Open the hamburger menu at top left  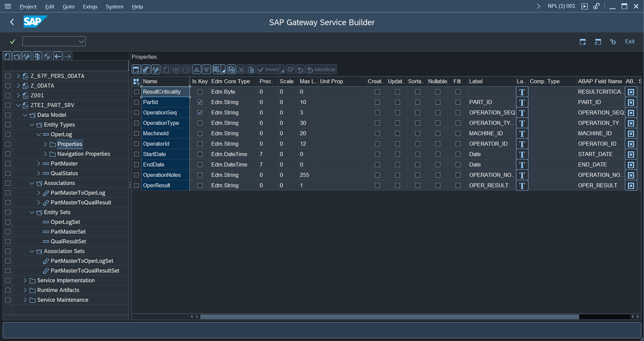pos(8,6)
